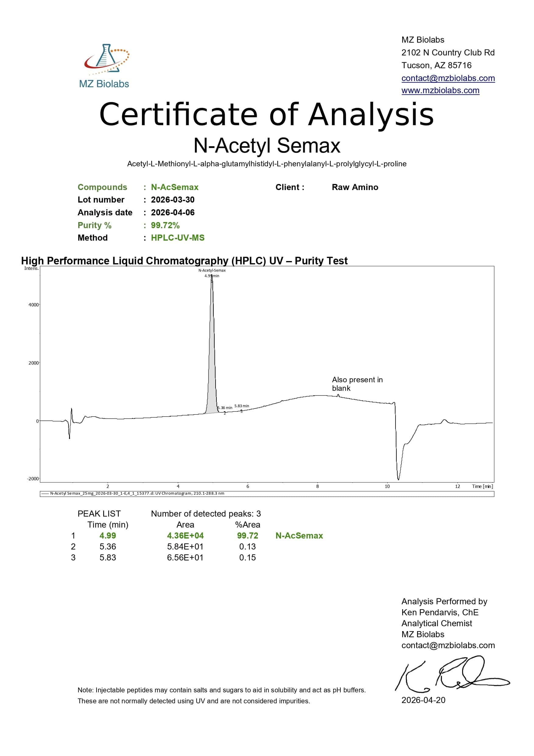Click the MZ Biolabs flask logo

(x=104, y=65)
